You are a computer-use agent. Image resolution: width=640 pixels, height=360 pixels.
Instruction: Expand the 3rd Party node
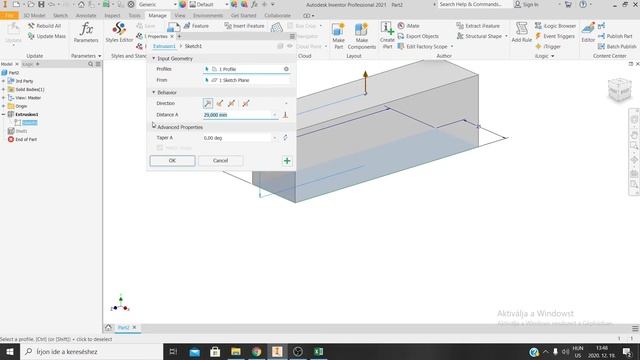click(4, 81)
